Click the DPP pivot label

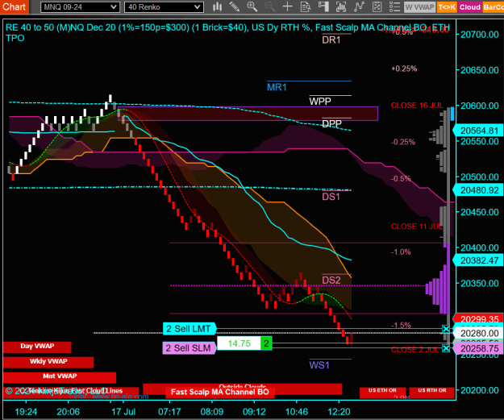pyautogui.click(x=331, y=123)
